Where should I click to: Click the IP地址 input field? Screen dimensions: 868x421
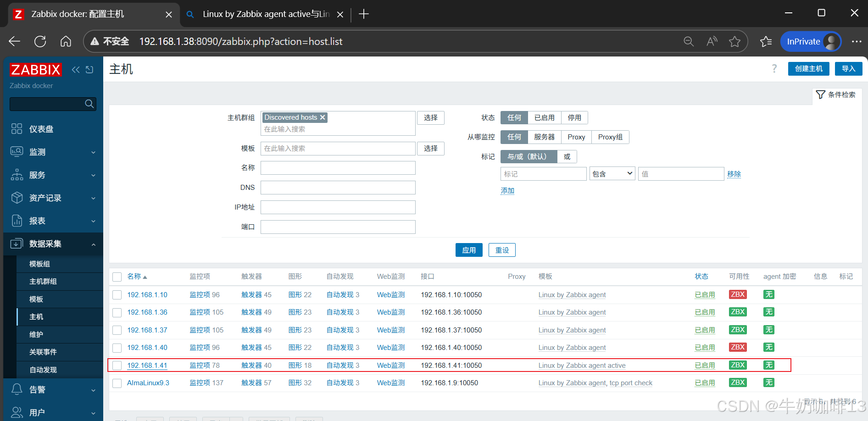pyautogui.click(x=338, y=207)
